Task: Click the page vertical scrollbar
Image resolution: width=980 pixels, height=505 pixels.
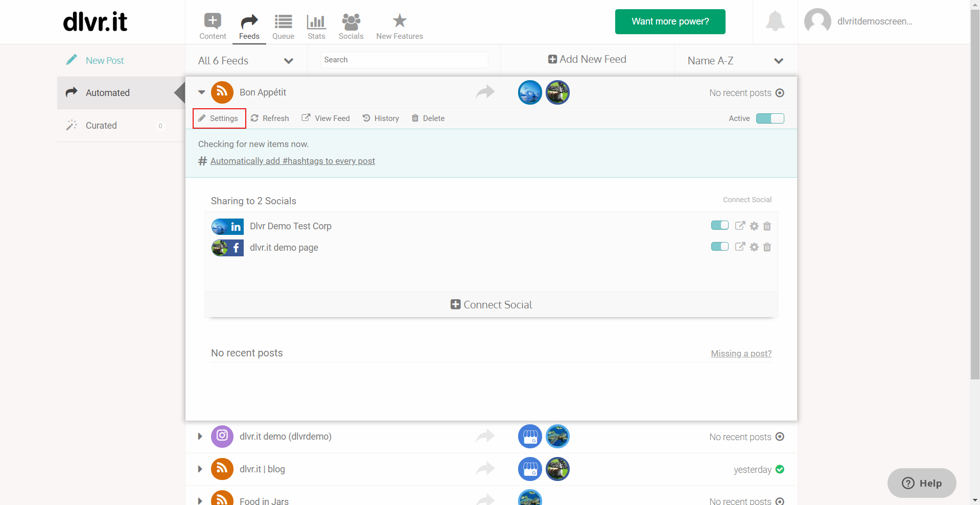Action: pyautogui.click(x=975, y=194)
